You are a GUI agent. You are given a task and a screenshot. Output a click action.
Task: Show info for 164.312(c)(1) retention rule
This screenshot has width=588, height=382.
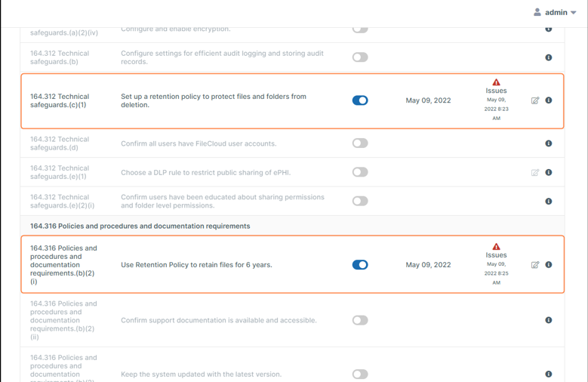pyautogui.click(x=549, y=100)
